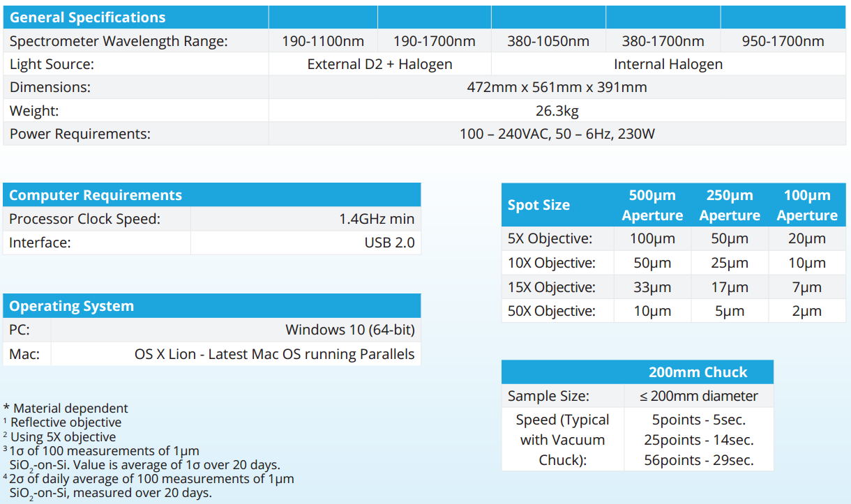This screenshot has height=504, width=851.
Task: Click the Internal Halogen light source cell
Action: click(x=668, y=64)
